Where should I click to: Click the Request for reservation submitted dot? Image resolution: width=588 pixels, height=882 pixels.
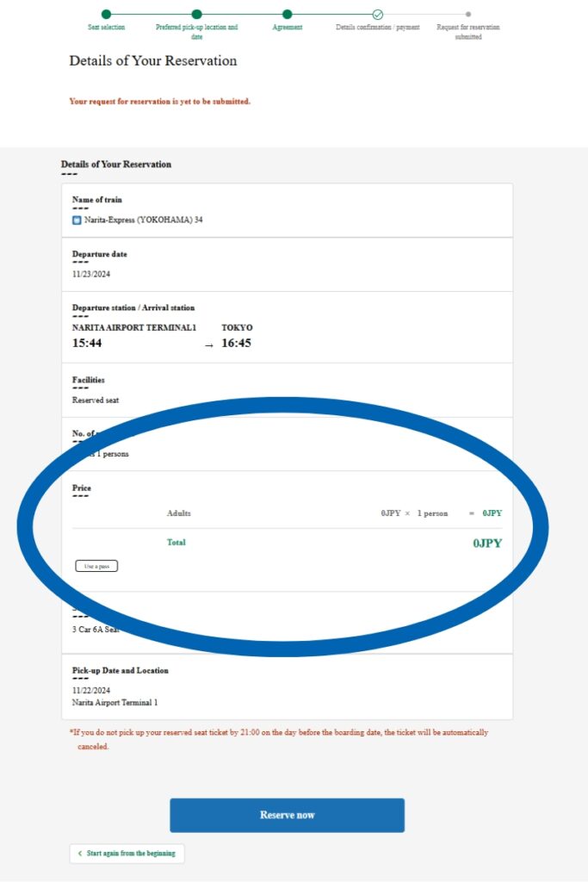pos(468,14)
